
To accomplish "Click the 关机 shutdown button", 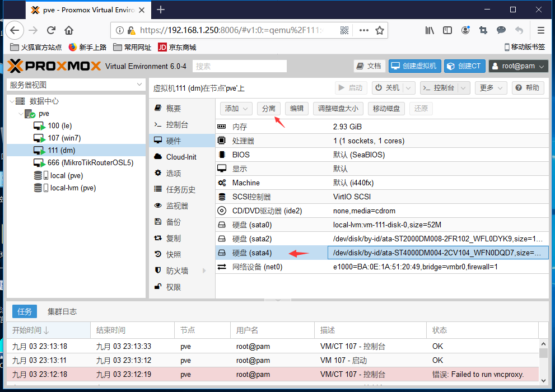I will (388, 88).
